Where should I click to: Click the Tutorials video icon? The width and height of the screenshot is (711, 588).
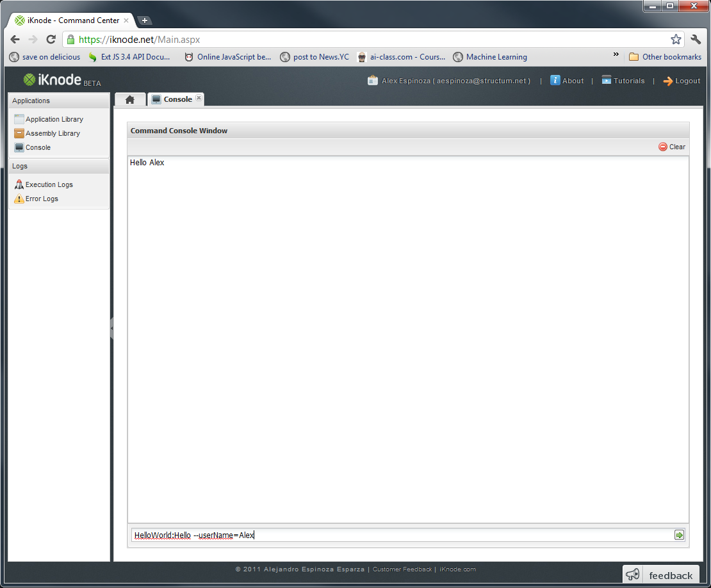(606, 80)
